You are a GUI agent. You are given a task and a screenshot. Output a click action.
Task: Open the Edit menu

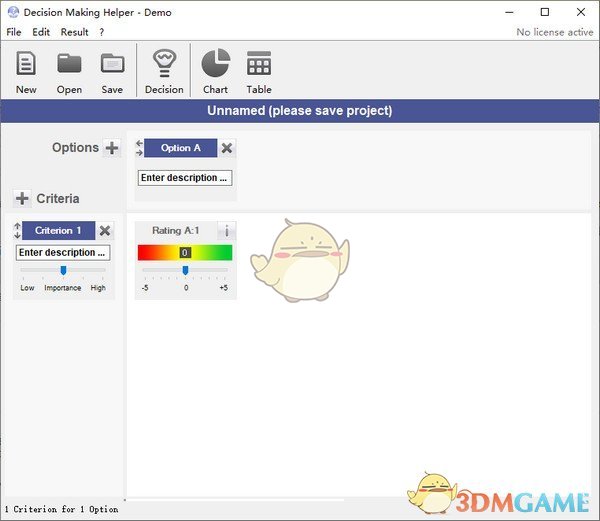tap(41, 32)
